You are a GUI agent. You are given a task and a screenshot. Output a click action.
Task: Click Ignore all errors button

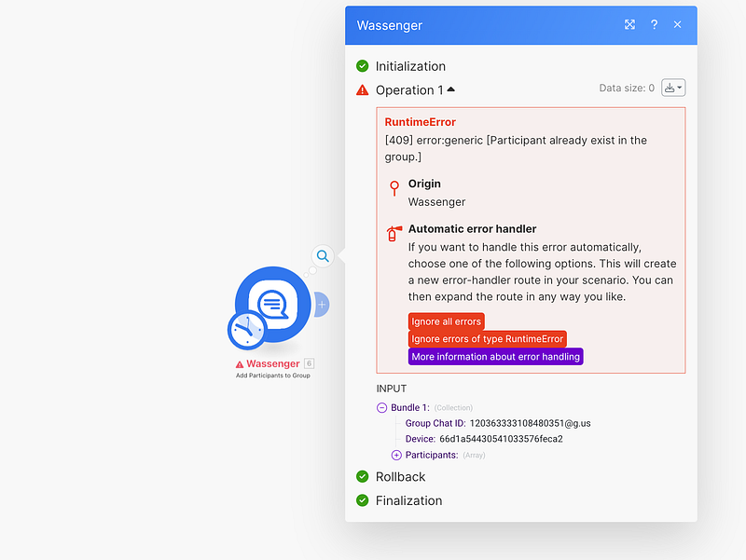[446, 321]
